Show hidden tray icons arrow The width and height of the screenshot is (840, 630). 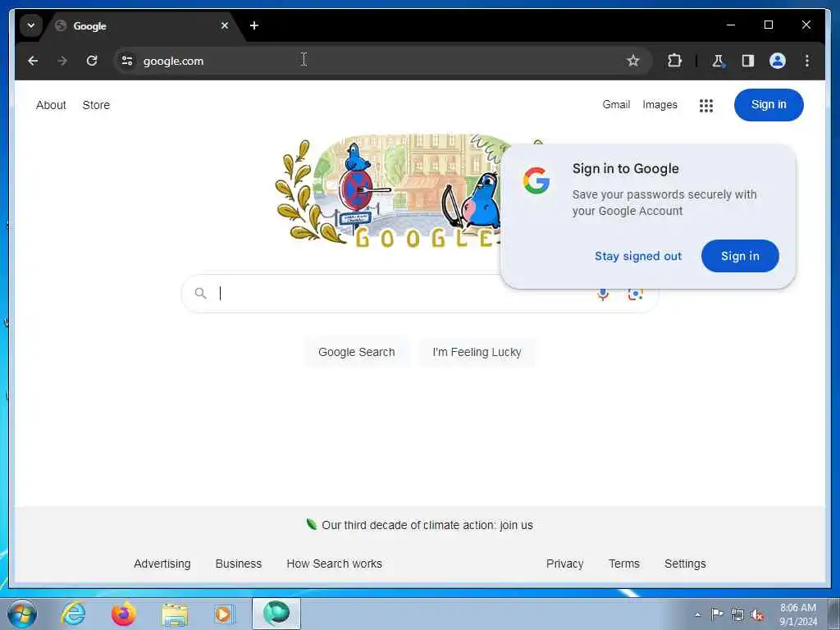(x=697, y=614)
